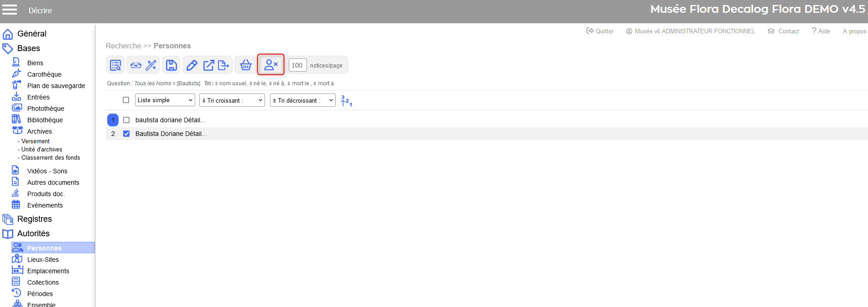Open the Tri croissant dropdown
The width and height of the screenshot is (868, 307).
tap(232, 100)
